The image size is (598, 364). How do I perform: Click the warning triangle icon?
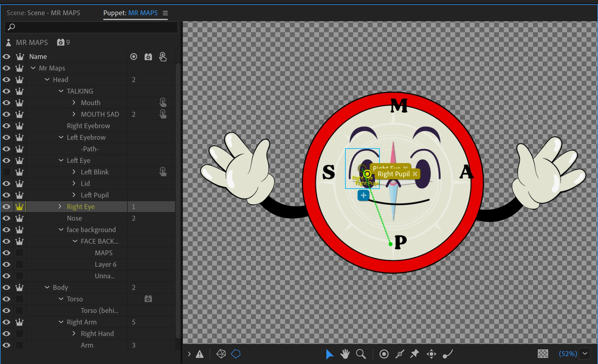click(x=200, y=354)
